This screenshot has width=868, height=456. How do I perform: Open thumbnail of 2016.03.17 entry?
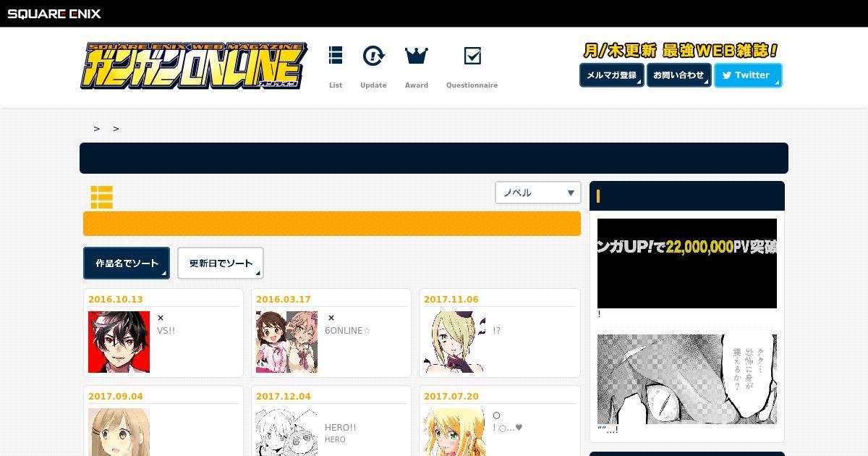click(286, 342)
